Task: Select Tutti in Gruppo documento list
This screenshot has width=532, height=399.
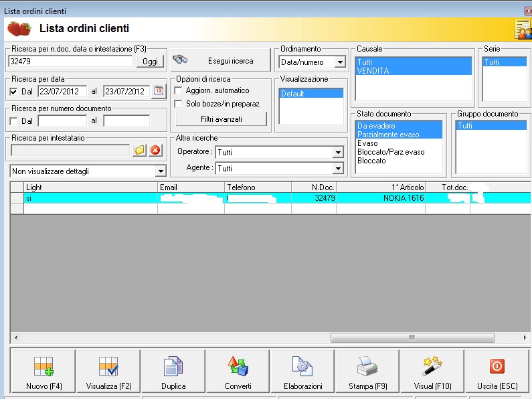Action: tap(491, 126)
